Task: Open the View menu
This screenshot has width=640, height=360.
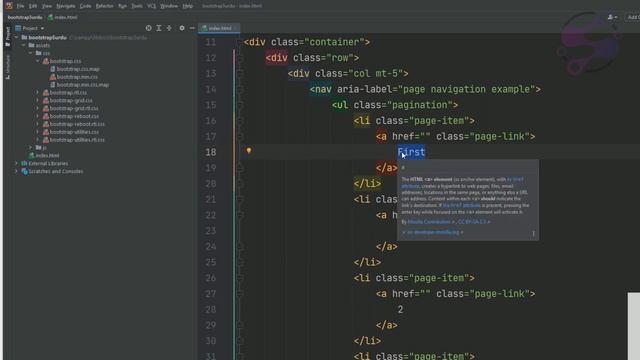Action: point(47,6)
